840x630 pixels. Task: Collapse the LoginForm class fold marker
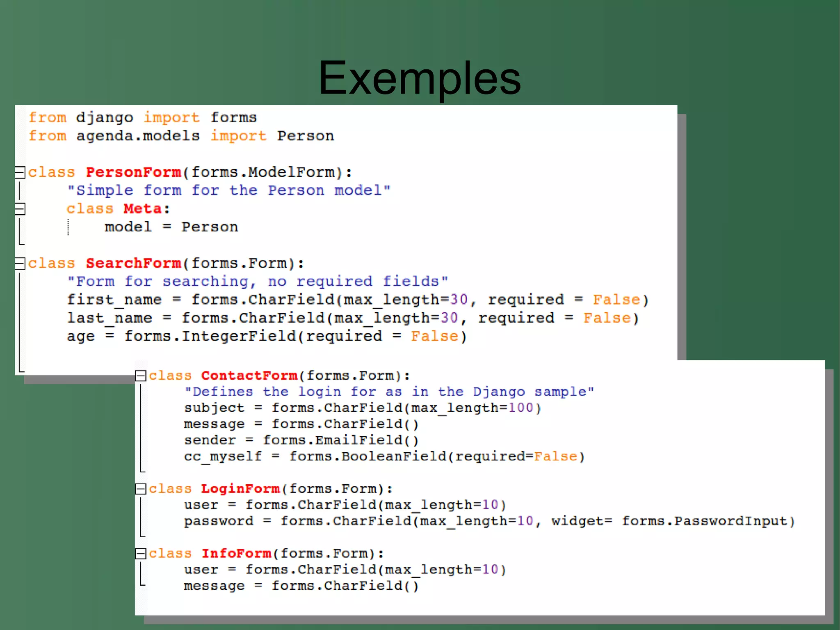pyautogui.click(x=141, y=489)
